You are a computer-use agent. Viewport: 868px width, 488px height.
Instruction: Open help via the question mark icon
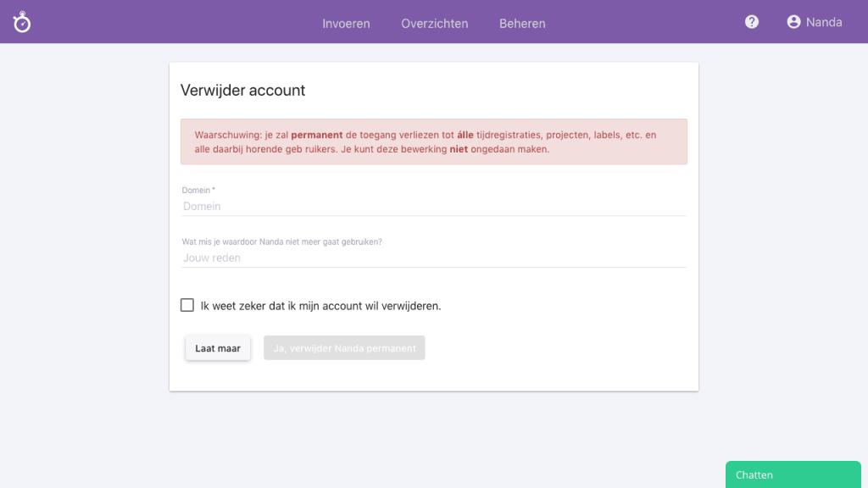coord(751,22)
